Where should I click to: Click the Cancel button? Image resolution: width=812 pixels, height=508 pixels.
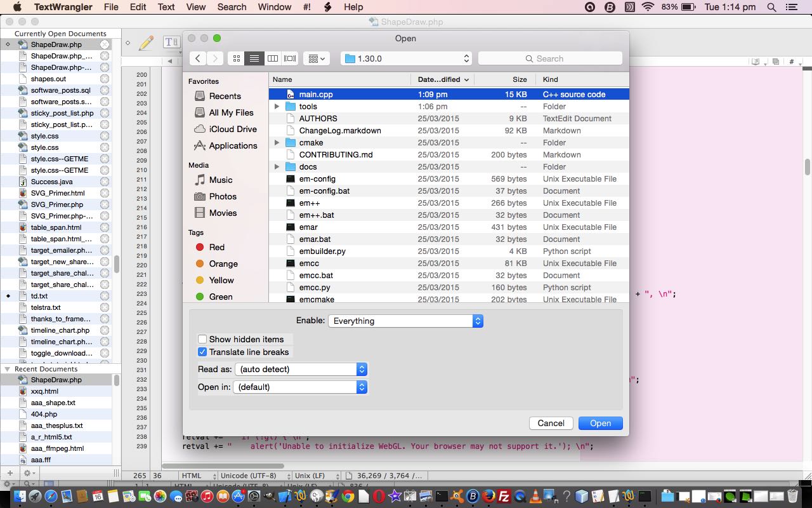pyautogui.click(x=551, y=423)
